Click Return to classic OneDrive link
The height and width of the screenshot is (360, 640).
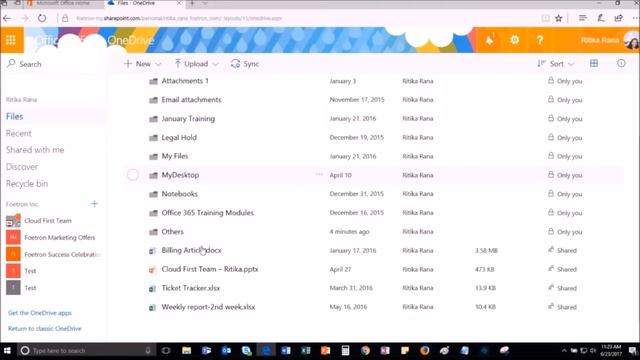[44, 329]
